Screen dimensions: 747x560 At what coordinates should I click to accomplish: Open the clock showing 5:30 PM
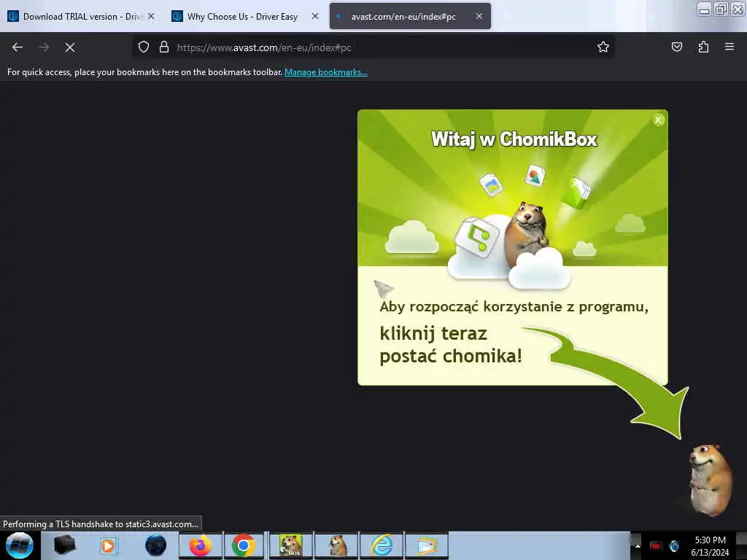click(x=710, y=540)
